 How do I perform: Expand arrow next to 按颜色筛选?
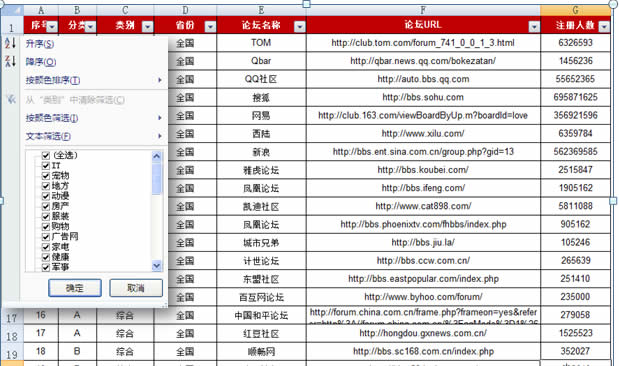(160, 118)
